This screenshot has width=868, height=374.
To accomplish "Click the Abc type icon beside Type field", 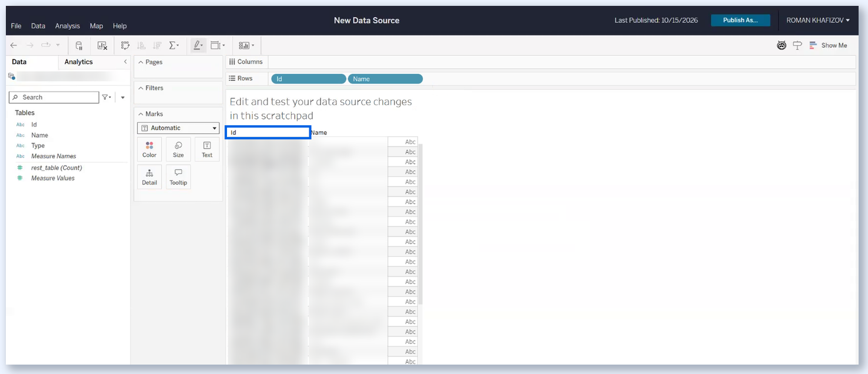I will click(21, 146).
